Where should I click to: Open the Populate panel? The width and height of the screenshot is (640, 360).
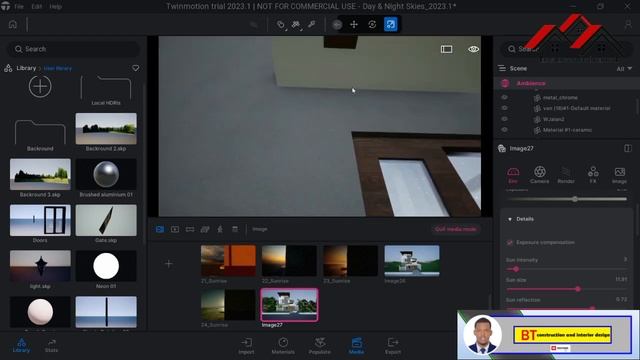click(x=320, y=346)
